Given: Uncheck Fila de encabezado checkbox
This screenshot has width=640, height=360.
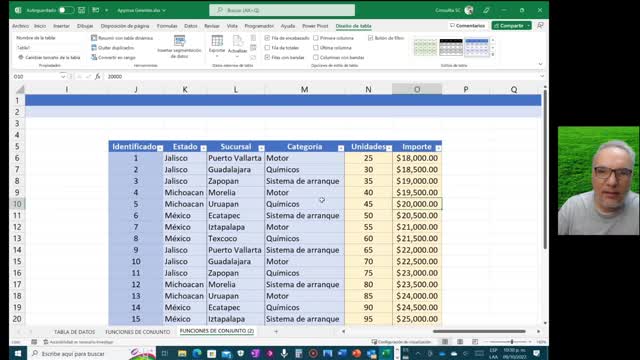Looking at the screenshot, I should tap(267, 38).
